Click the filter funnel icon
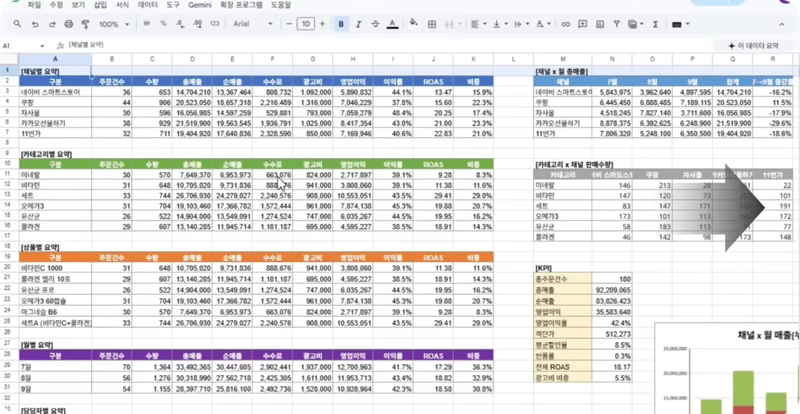Viewport: 800px width, 414px height. pos(616,24)
